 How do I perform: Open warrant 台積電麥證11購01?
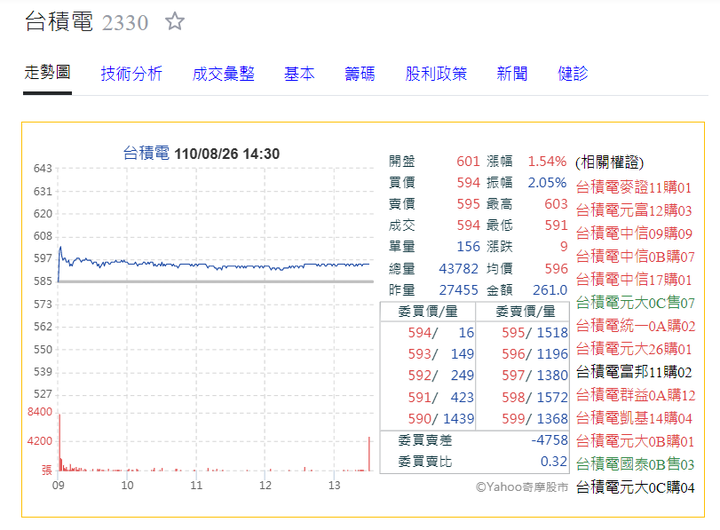click(x=633, y=187)
